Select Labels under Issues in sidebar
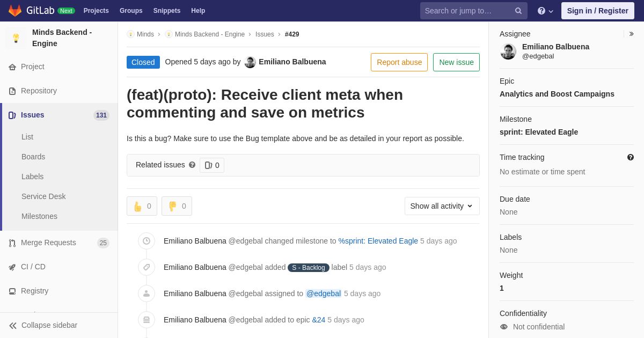 pyautogui.click(x=33, y=177)
